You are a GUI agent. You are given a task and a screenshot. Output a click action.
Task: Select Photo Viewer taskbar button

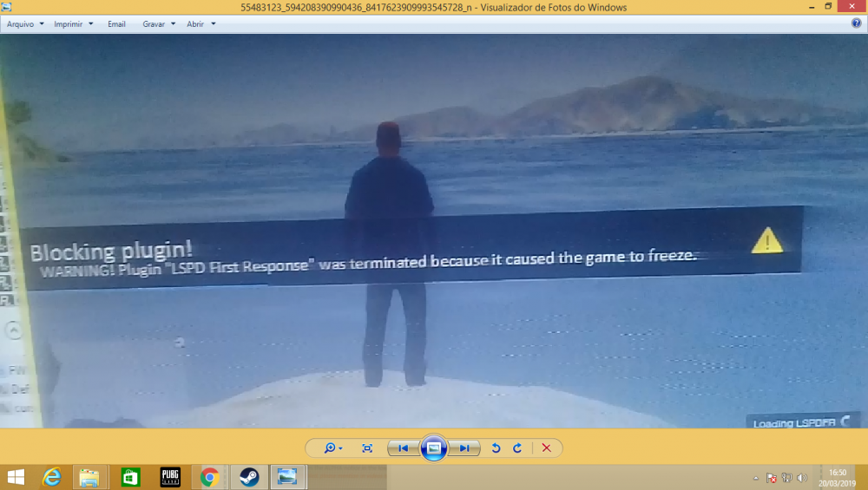tap(287, 477)
